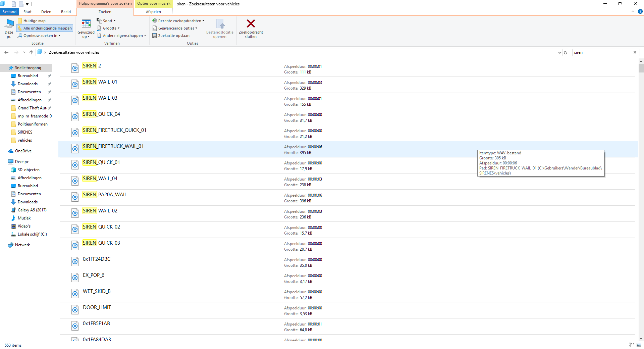644x349 pixels.
Task: Expand Recente zoekopdrachten dropdown
Action: tap(178, 21)
